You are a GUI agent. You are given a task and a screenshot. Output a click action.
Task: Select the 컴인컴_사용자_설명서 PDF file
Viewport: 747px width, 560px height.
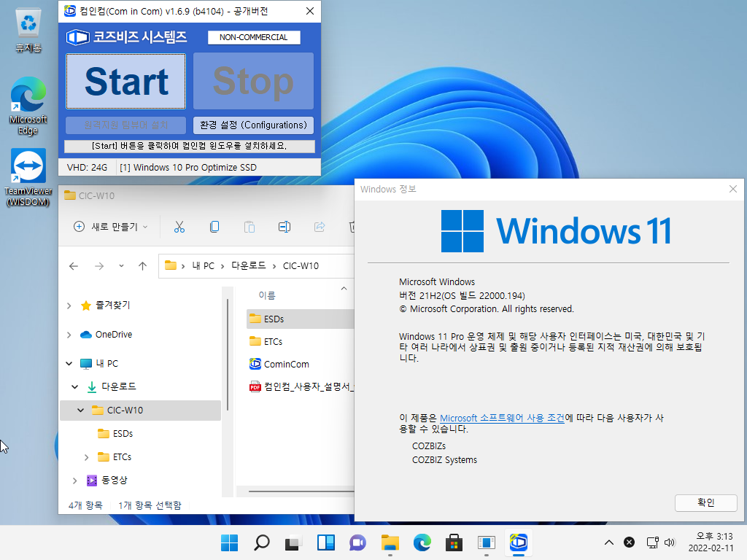click(301, 386)
